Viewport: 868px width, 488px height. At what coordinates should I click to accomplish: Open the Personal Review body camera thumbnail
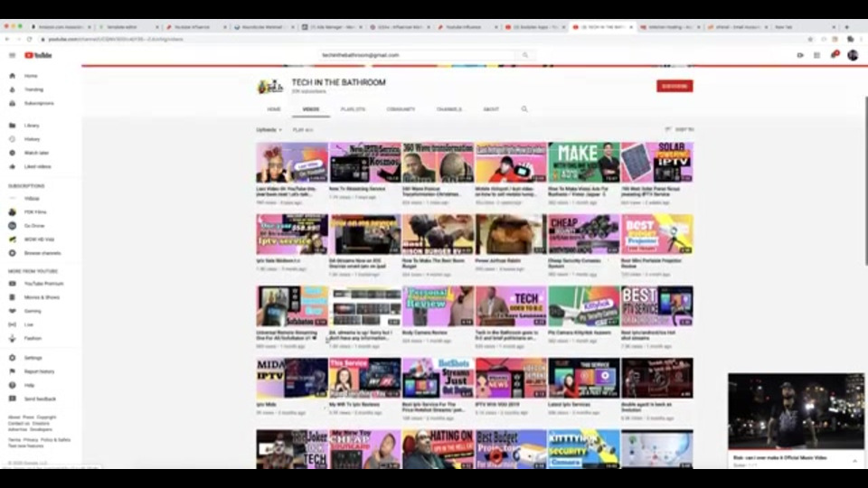click(438, 306)
